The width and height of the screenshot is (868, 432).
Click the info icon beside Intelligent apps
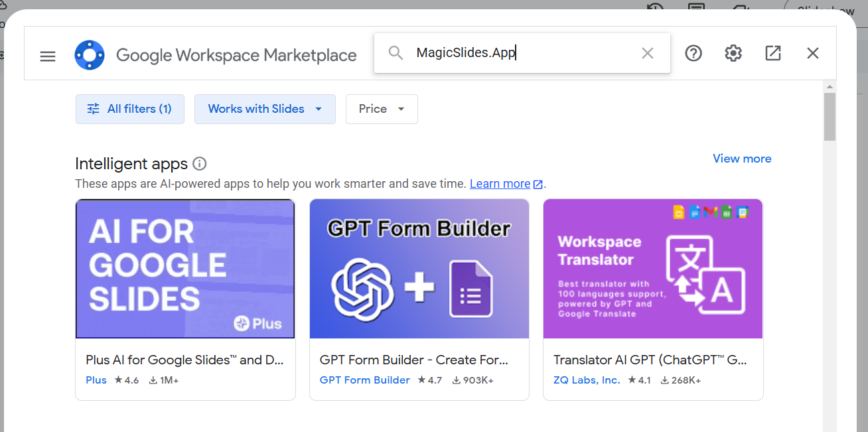199,164
